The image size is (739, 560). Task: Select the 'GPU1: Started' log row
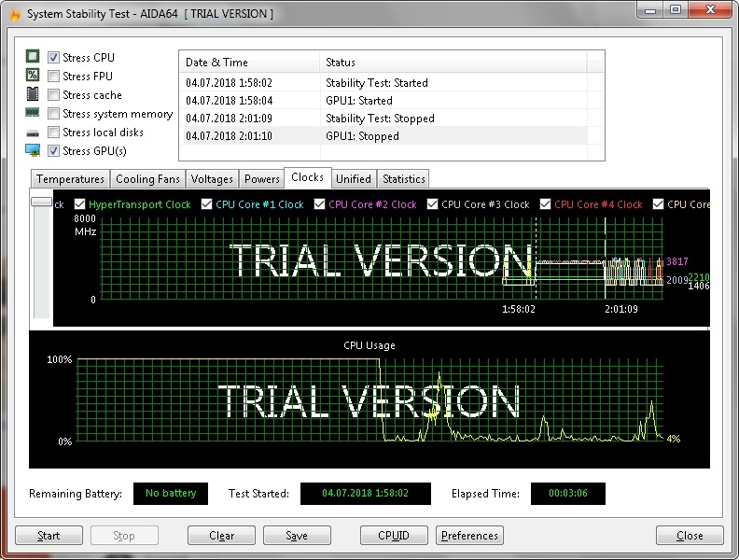tap(383, 101)
